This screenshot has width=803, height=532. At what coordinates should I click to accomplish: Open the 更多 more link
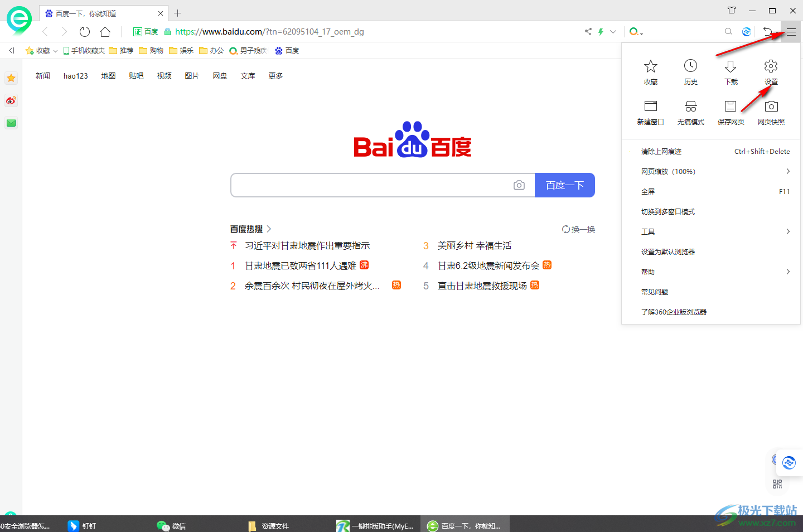tap(275, 76)
